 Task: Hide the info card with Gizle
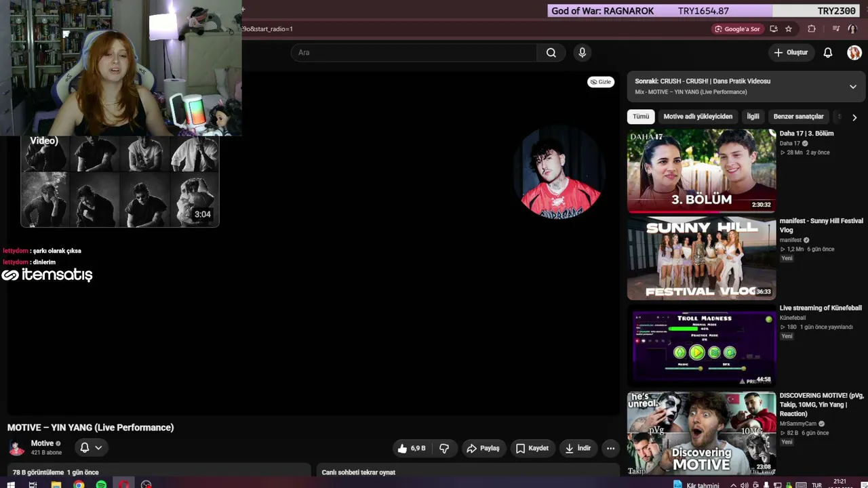point(601,82)
